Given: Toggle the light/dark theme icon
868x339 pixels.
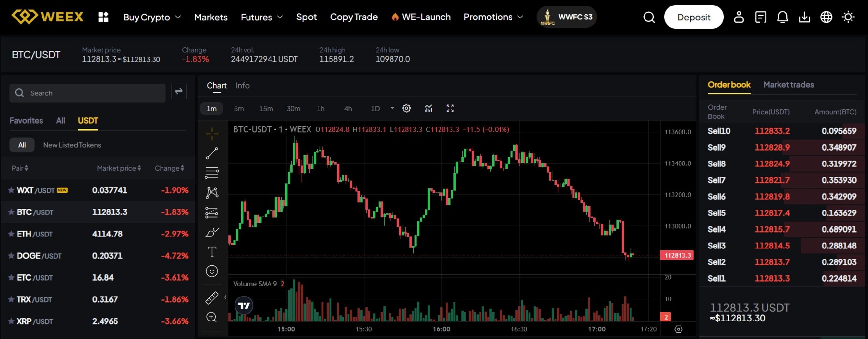Looking at the screenshot, I should pos(848,17).
